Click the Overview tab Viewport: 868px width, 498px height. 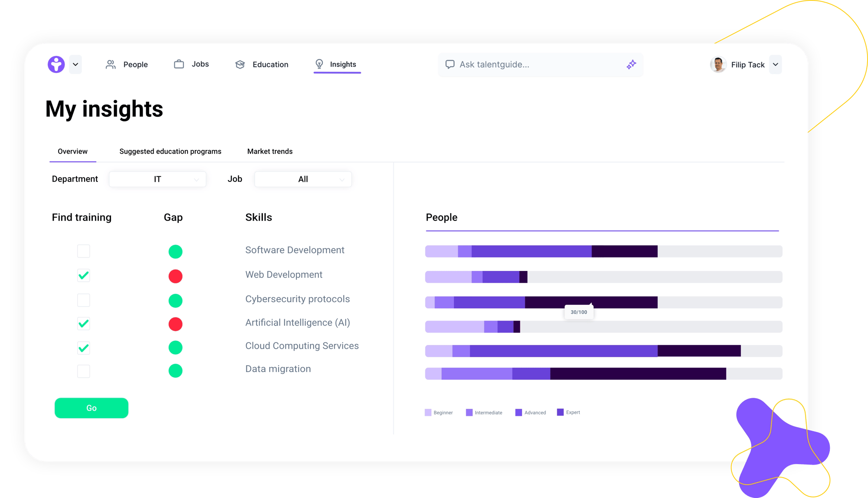click(x=71, y=151)
